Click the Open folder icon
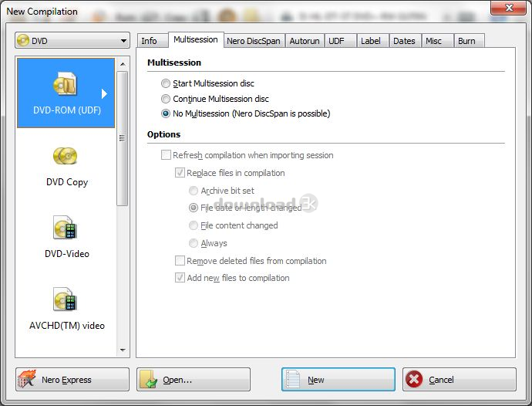 [149, 380]
